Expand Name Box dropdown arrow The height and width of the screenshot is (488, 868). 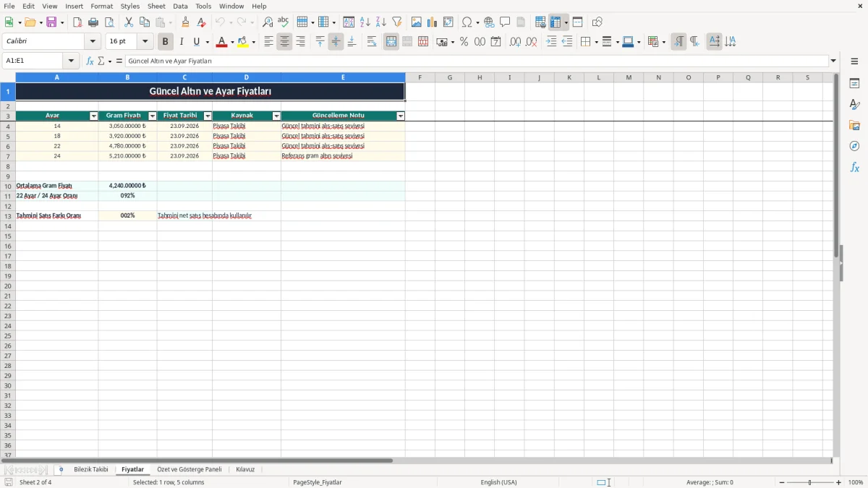(71, 61)
